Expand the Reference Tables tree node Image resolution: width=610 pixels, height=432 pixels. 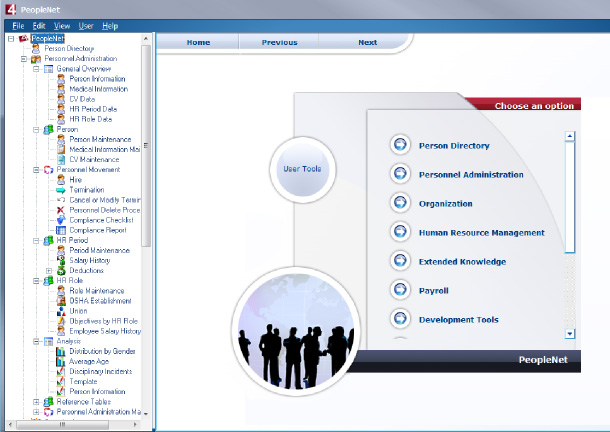point(36,402)
